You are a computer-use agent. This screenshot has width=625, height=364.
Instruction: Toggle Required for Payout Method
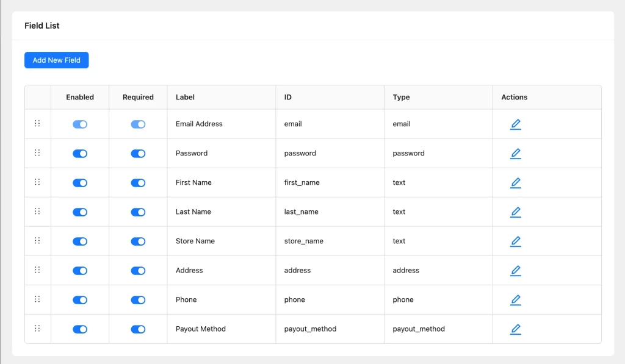tap(138, 329)
